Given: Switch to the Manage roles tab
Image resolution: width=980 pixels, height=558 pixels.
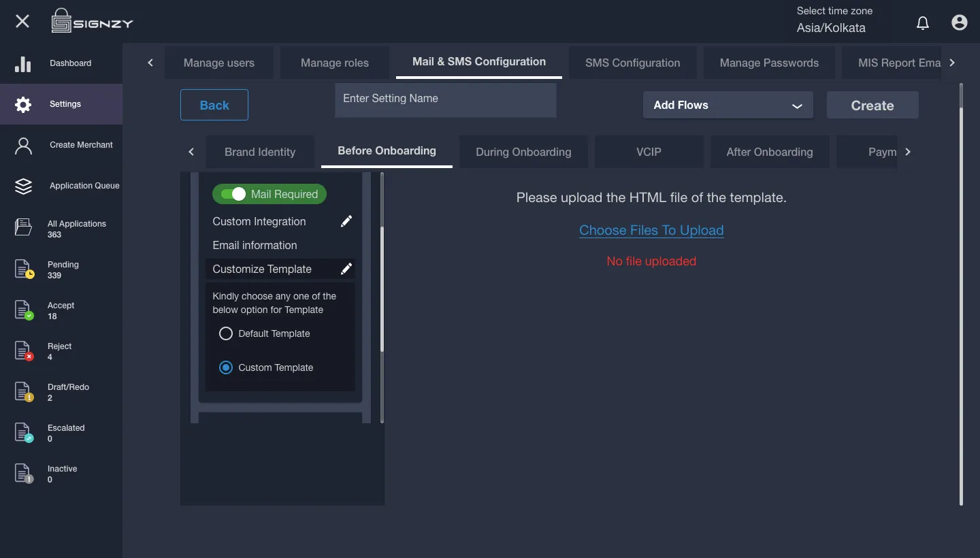Looking at the screenshot, I should coord(335,63).
